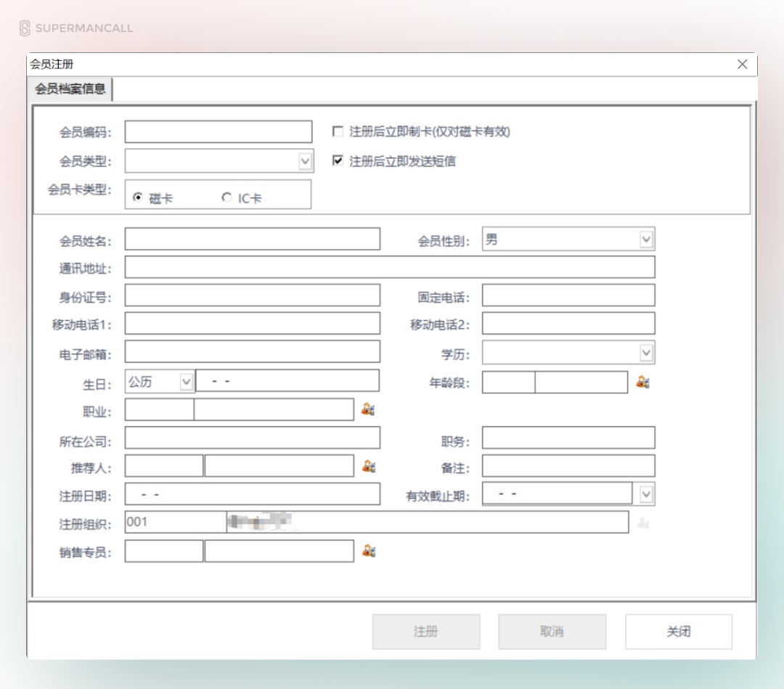Click lookup icon beside 职业 field
This screenshot has width=784, height=689.
pyautogui.click(x=368, y=409)
